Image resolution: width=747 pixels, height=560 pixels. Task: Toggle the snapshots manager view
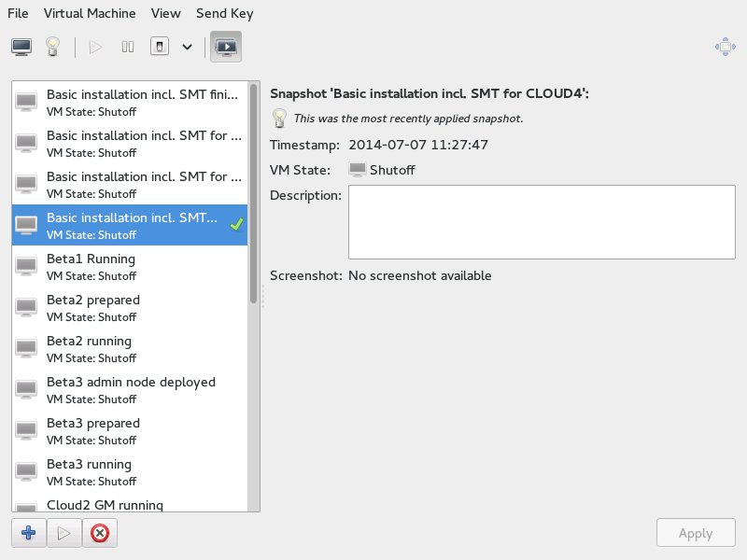[x=226, y=47]
